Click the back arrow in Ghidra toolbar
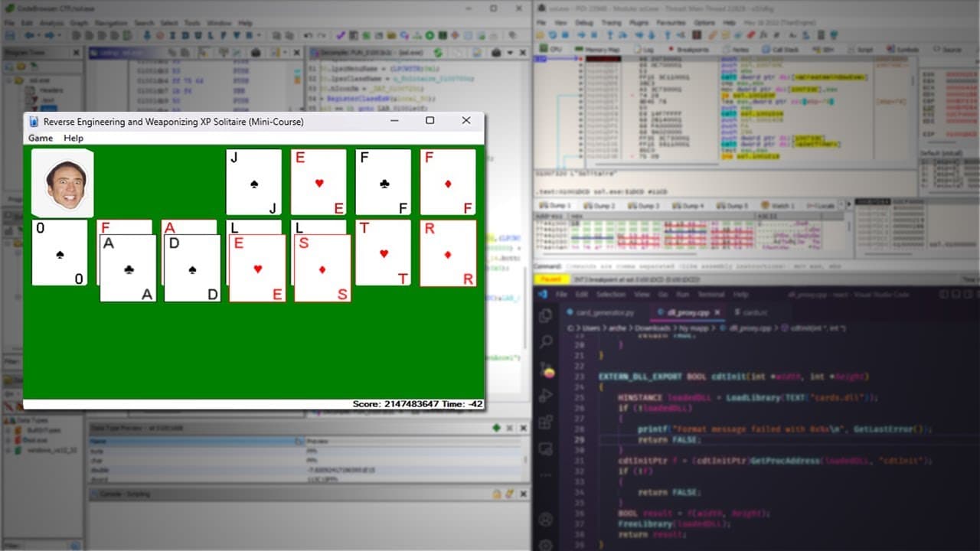980x551 pixels. point(30,35)
